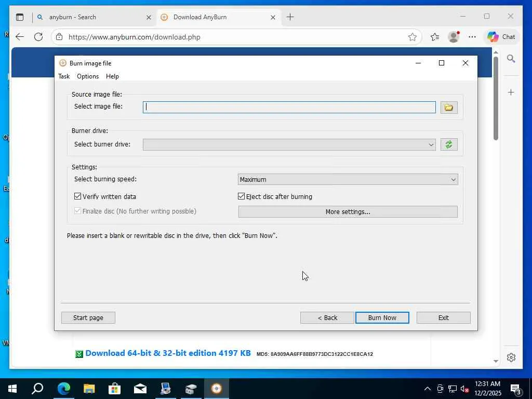532x399 pixels.
Task: Browse for image file with folder icon
Action: [x=448, y=108]
